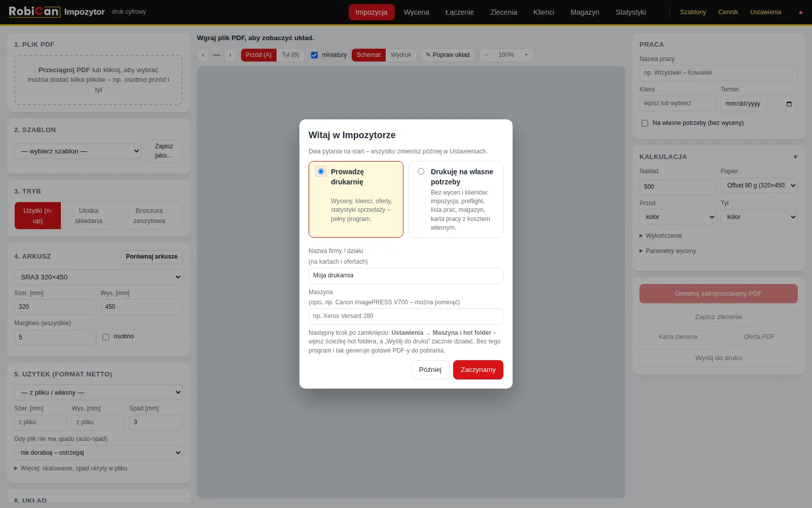
Task: Click the Później button
Action: click(430, 370)
